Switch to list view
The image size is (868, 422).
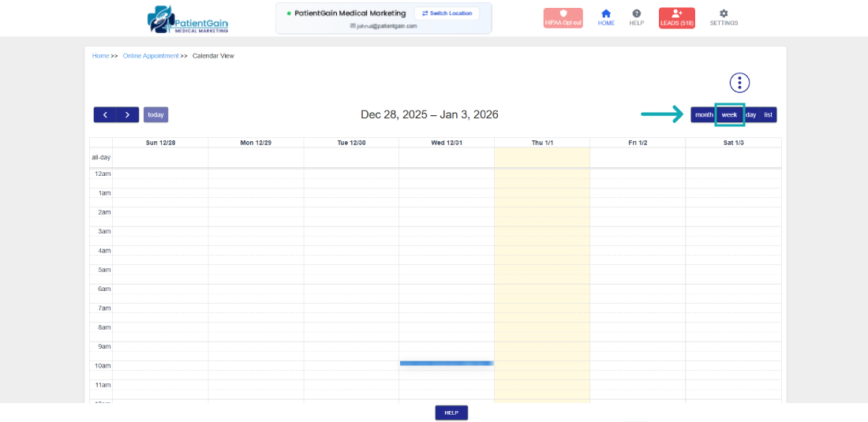tap(769, 115)
